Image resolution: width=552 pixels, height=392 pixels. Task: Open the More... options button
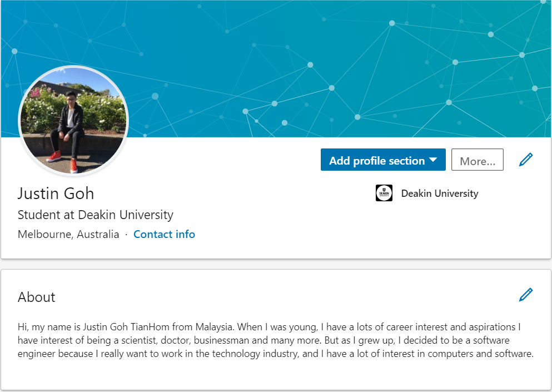[x=477, y=160]
